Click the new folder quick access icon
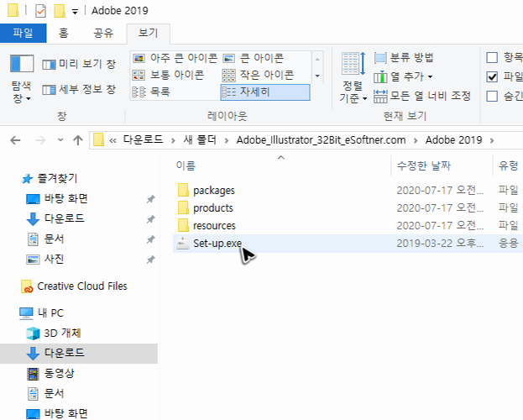This screenshot has height=420, width=523. tap(60, 11)
